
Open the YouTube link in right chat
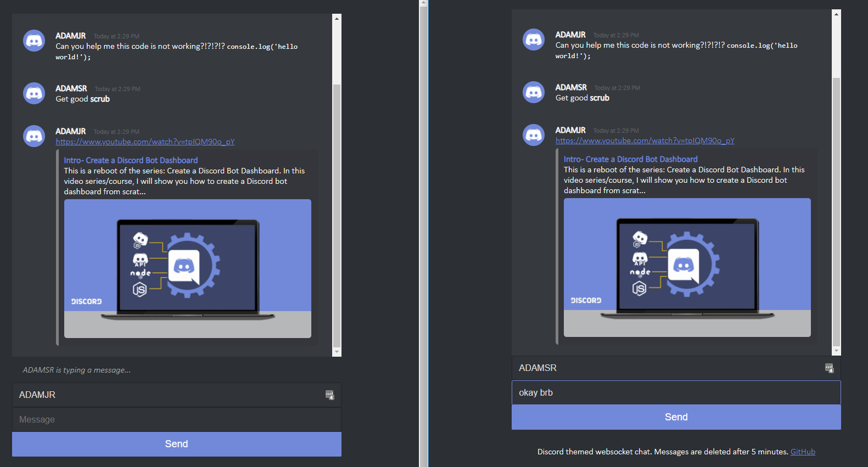coord(645,140)
